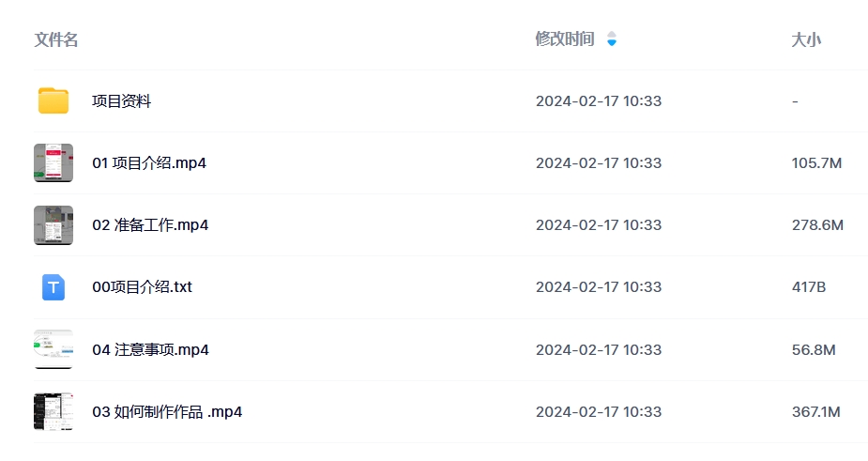Click the 大小 column header

(x=806, y=39)
